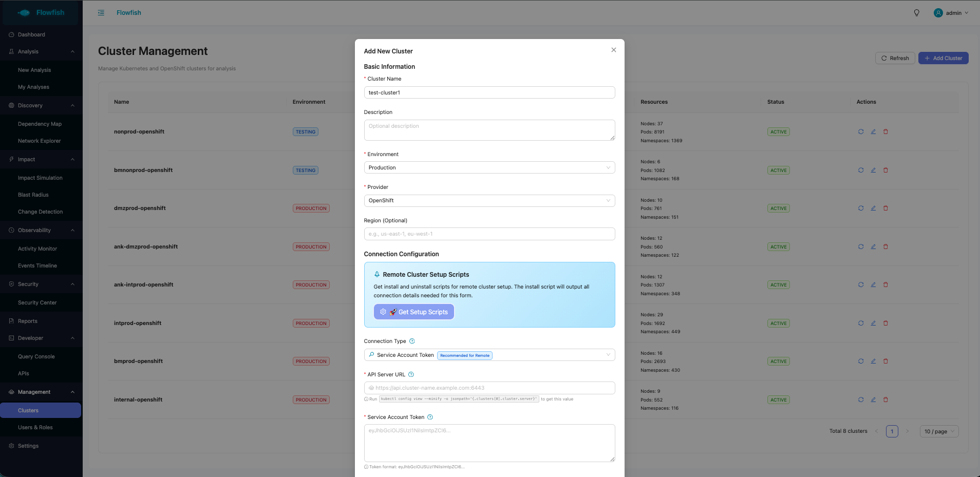Open the admin account dropdown

click(951, 13)
